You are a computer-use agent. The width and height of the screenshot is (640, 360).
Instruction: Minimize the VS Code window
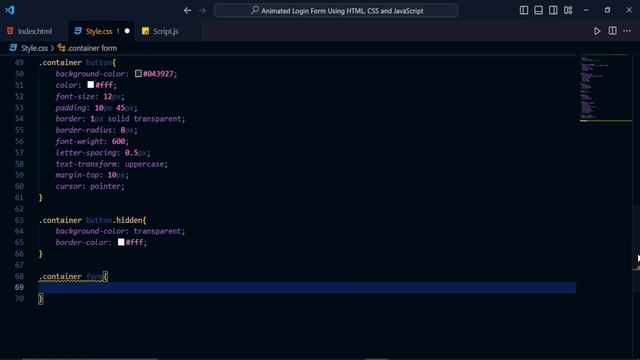click(x=586, y=10)
